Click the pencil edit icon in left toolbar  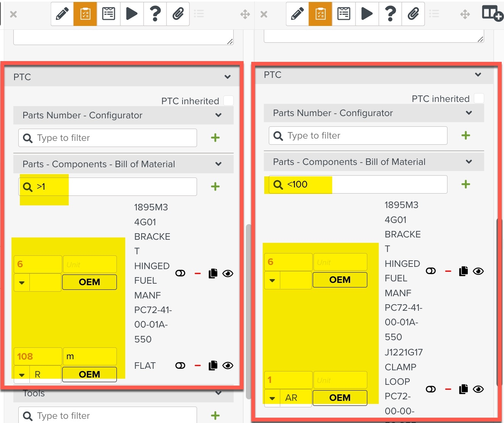62,14
